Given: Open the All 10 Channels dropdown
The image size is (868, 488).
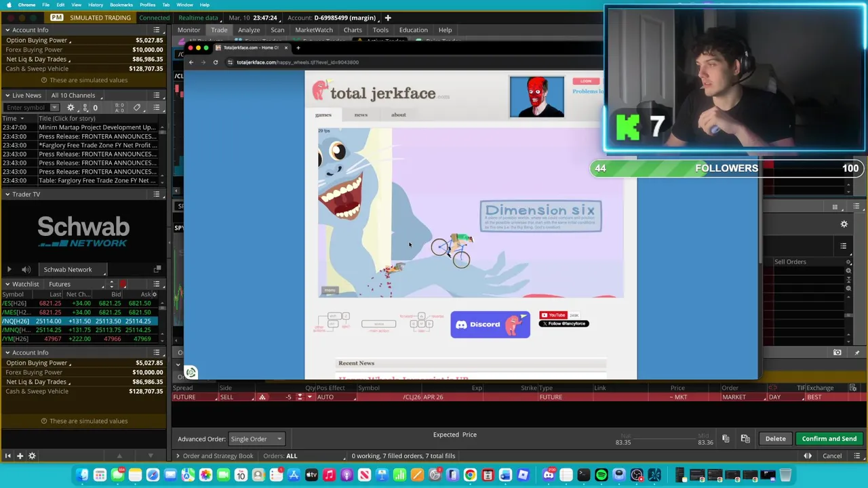Looking at the screenshot, I should (76, 96).
